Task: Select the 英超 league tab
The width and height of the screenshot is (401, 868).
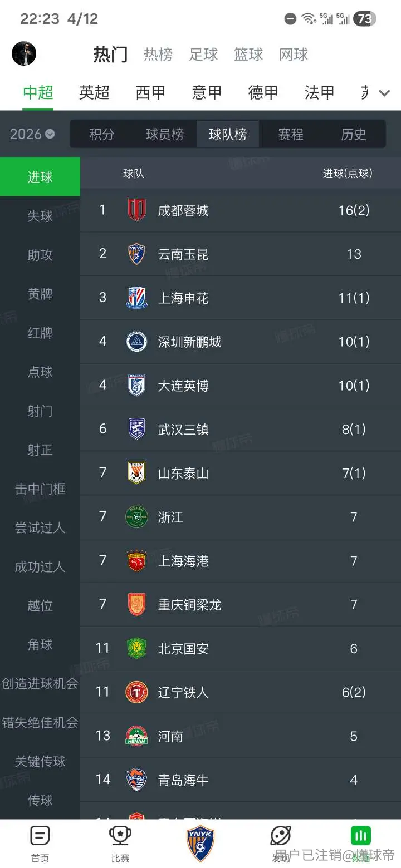Action: (x=94, y=92)
